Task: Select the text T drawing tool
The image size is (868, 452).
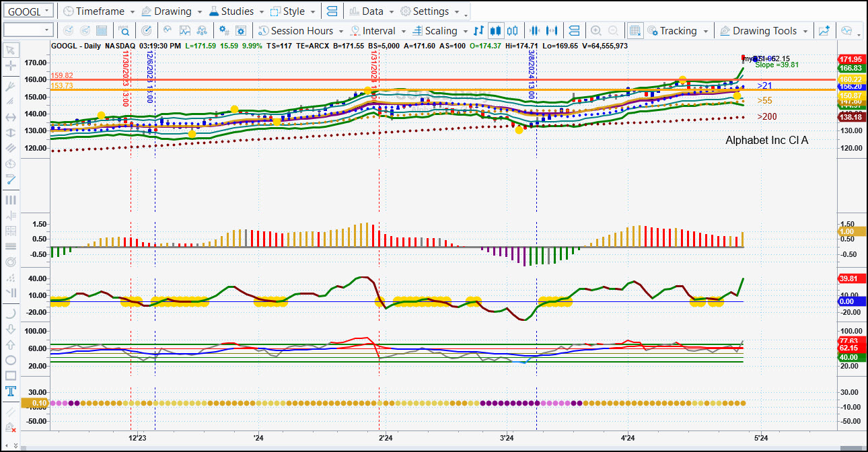Action: (10, 391)
